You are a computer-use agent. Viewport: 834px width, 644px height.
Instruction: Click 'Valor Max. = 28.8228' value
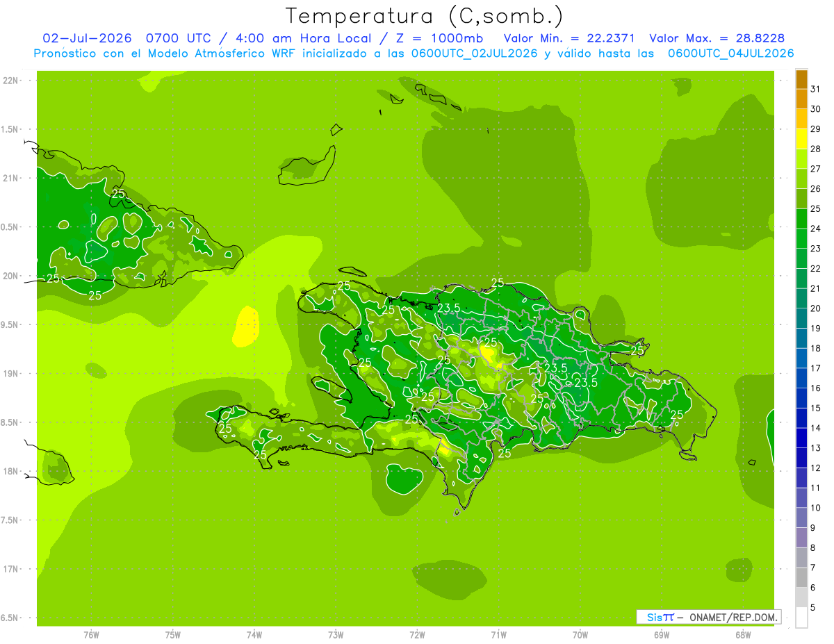click(x=717, y=38)
